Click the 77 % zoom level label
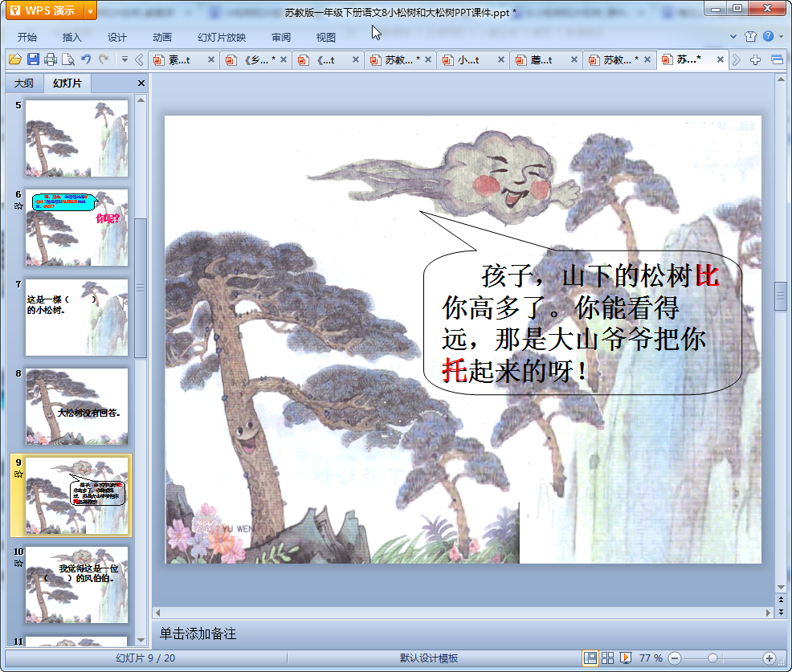This screenshot has height=672, width=792. tap(651, 658)
